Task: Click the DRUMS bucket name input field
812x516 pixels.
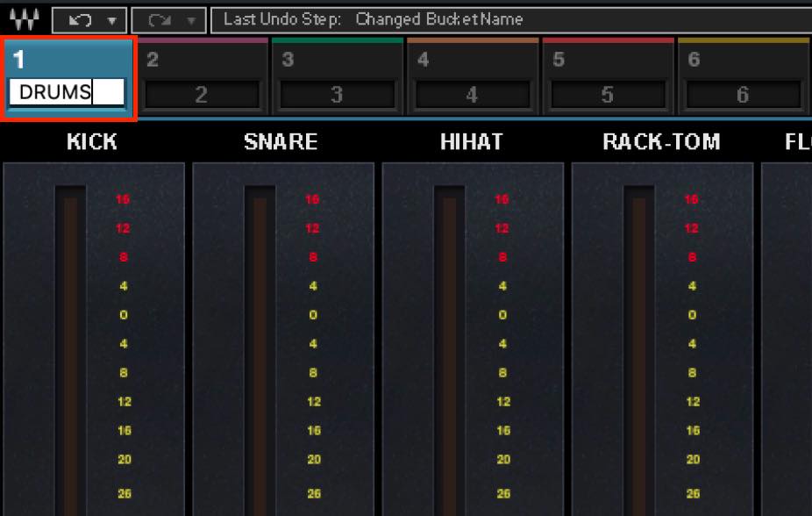Action: click(x=67, y=91)
